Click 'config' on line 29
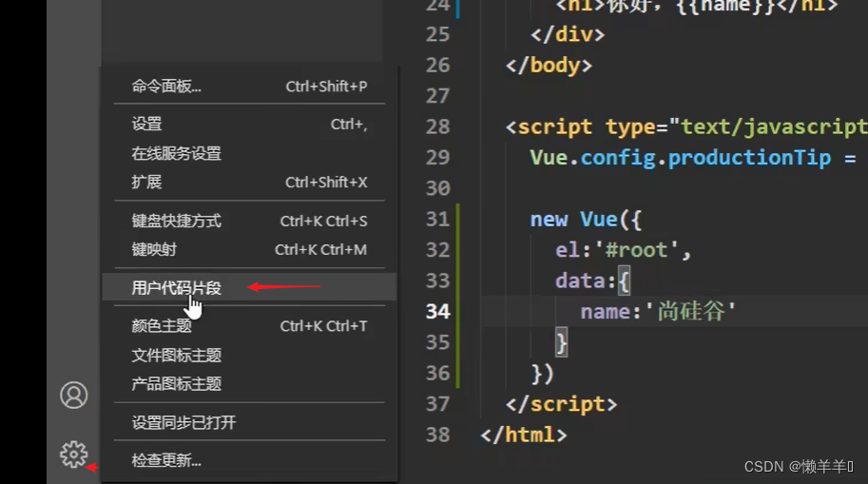Viewport: 868px width, 484px height. [x=618, y=158]
